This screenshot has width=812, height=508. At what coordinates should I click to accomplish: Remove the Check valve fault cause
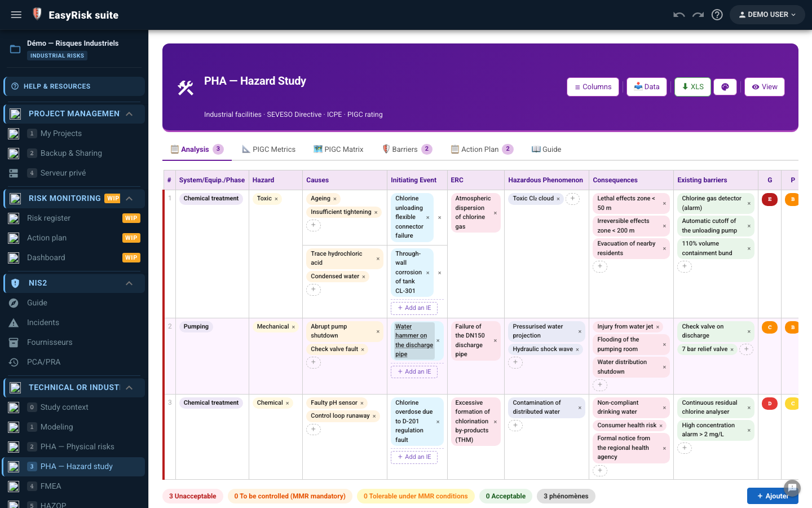point(363,349)
